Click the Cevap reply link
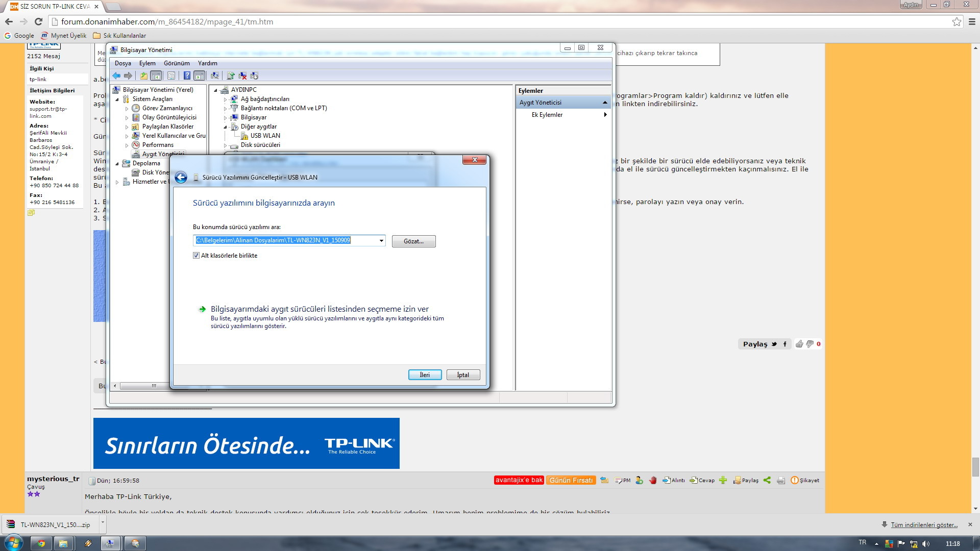980x551 pixels. [702, 480]
